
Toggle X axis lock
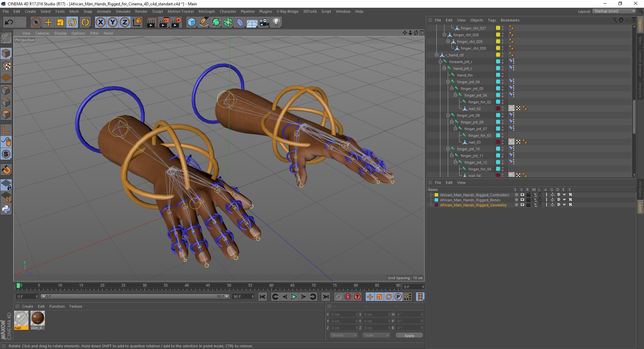point(100,22)
